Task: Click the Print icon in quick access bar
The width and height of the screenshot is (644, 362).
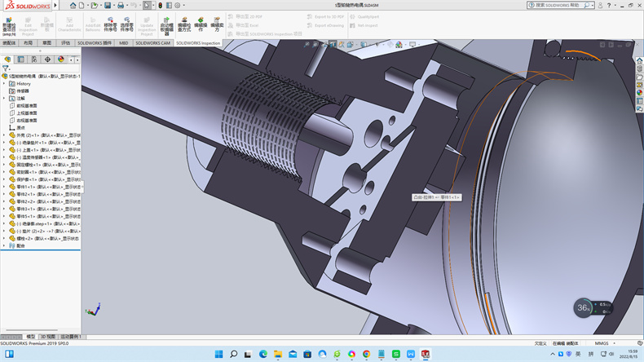Action: coord(121,5)
